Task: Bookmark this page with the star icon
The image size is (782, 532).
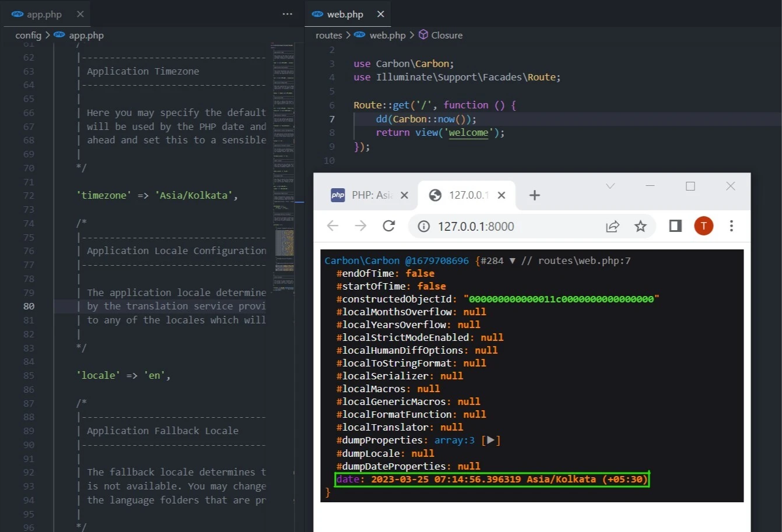Action: click(x=640, y=226)
